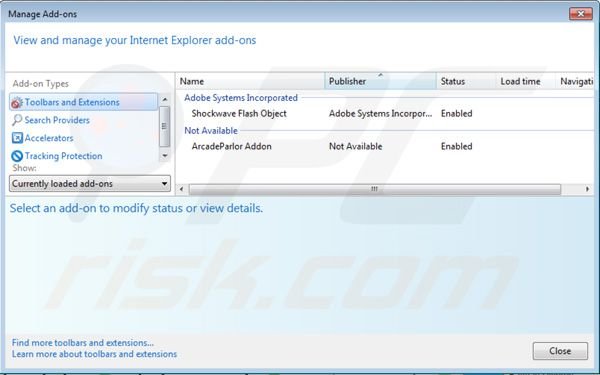This screenshot has height=375, width=600.
Task: Select Toolbars and Extensions add-on type
Action: [x=83, y=102]
